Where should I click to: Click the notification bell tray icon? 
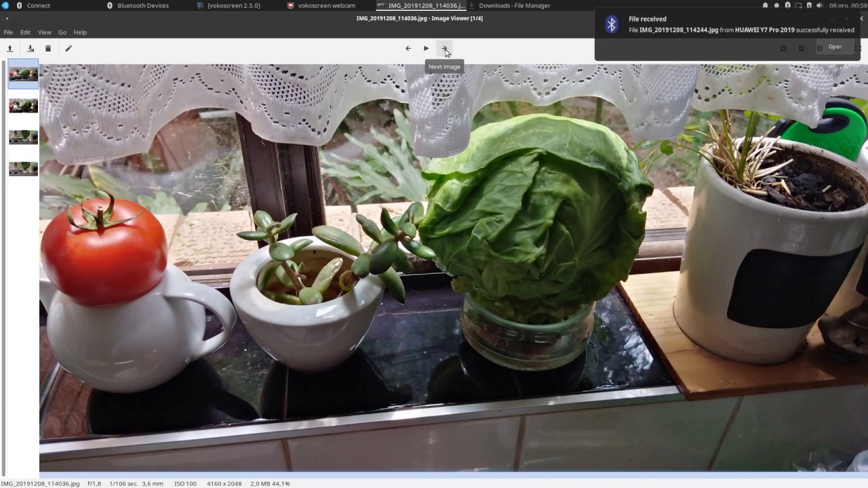coord(766,5)
